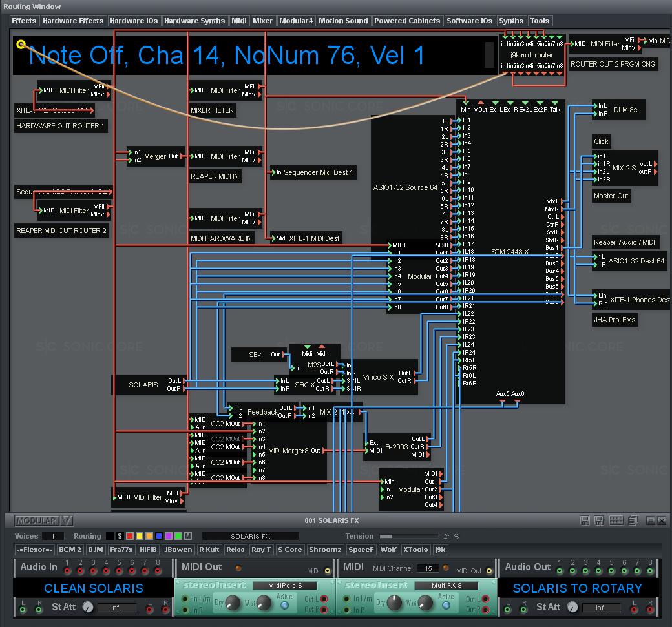Image resolution: width=672 pixels, height=627 pixels.
Task: Open the Effects menu
Action: coord(24,21)
